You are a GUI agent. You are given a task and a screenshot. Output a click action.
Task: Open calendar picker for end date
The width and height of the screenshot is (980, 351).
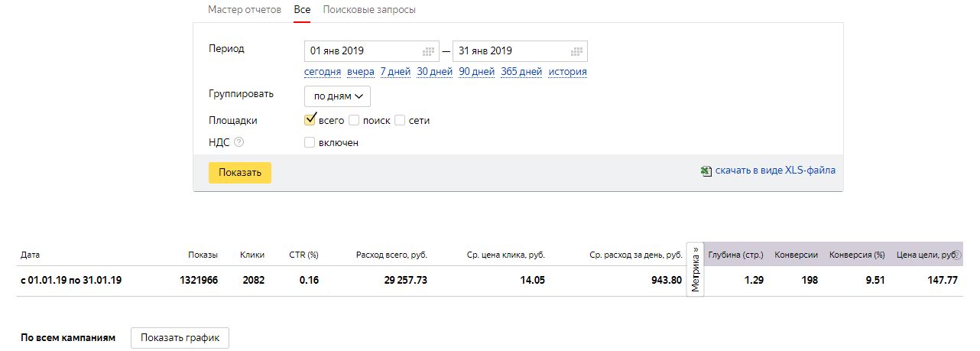tap(577, 51)
